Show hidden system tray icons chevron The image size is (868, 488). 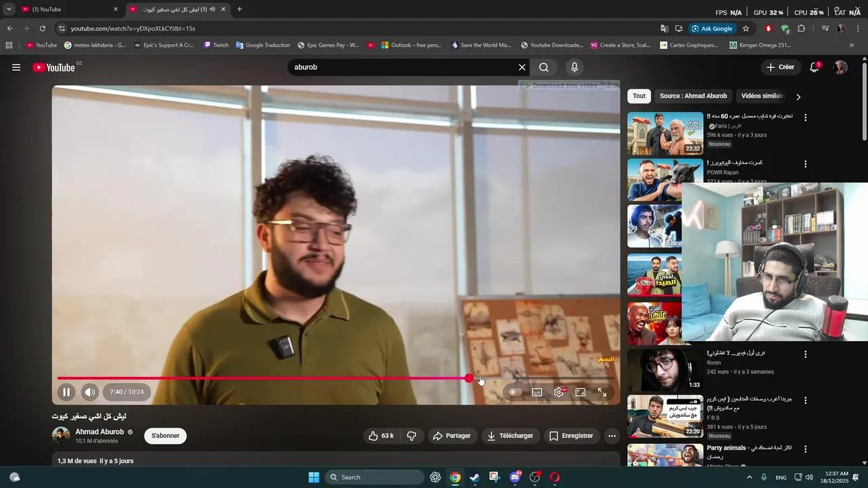coord(749,477)
